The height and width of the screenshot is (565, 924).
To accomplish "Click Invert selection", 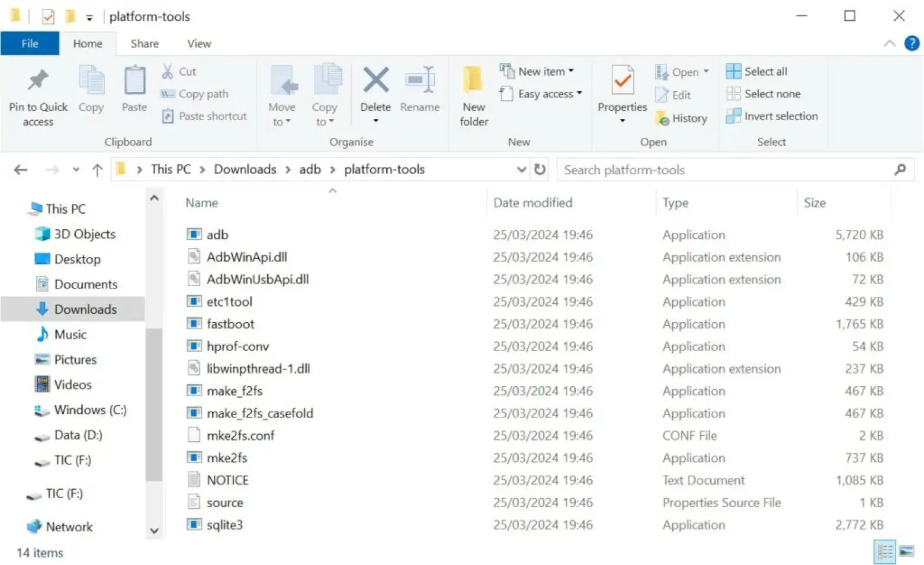I will tap(772, 116).
